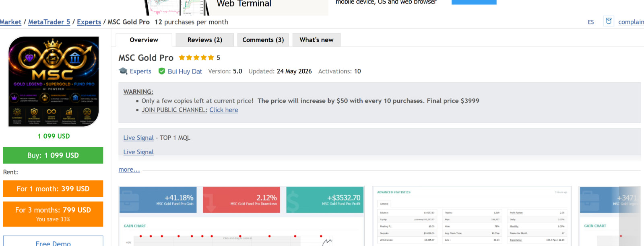644x246 pixels.
Task: Rent for 3 months at 799 USD
Action: (x=53, y=214)
